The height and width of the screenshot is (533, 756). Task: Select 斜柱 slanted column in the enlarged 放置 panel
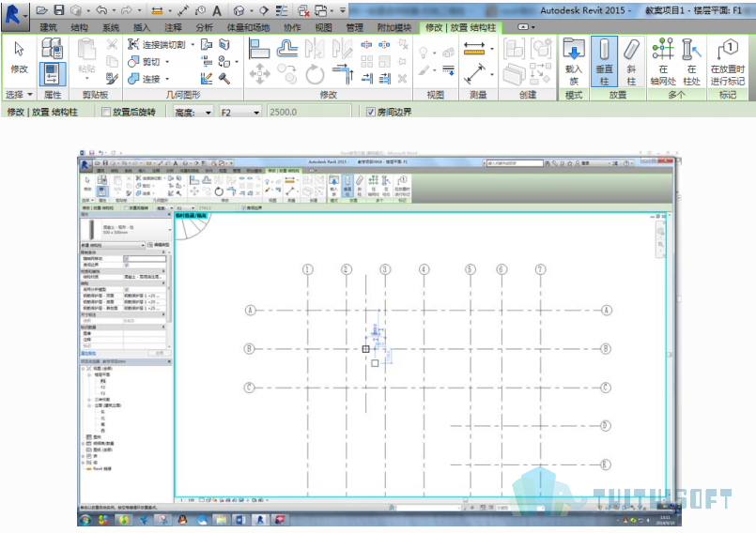click(631, 62)
